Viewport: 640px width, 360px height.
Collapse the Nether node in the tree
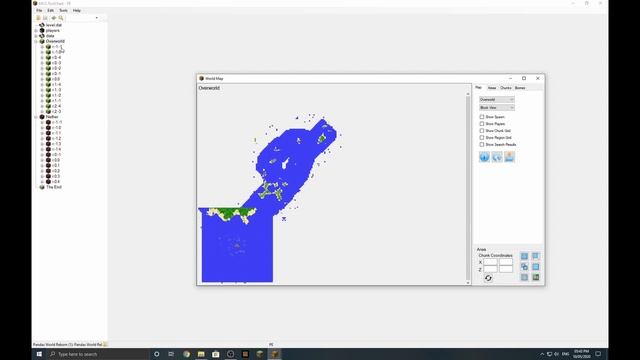tap(36, 117)
